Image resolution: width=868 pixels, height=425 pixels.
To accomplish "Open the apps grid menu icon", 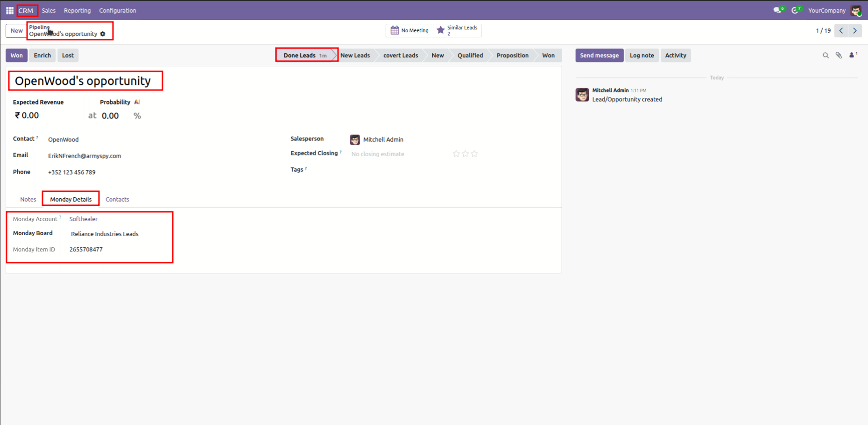I will click(9, 10).
